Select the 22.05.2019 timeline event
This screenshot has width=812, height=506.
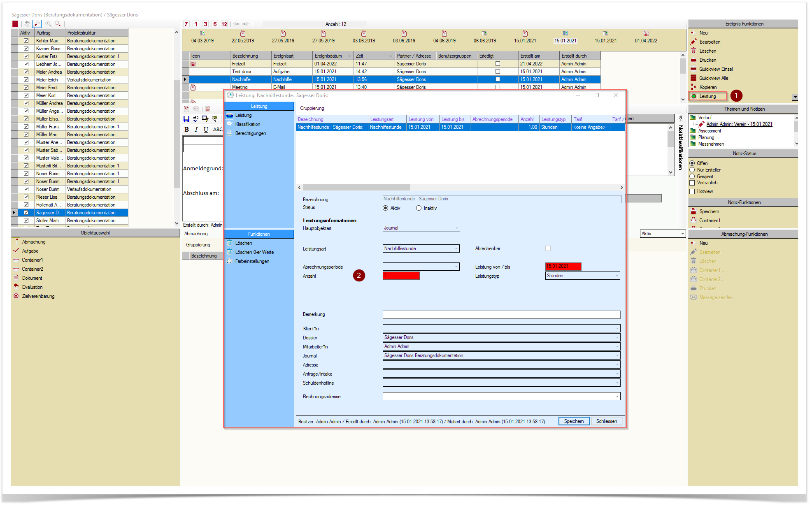[243, 37]
